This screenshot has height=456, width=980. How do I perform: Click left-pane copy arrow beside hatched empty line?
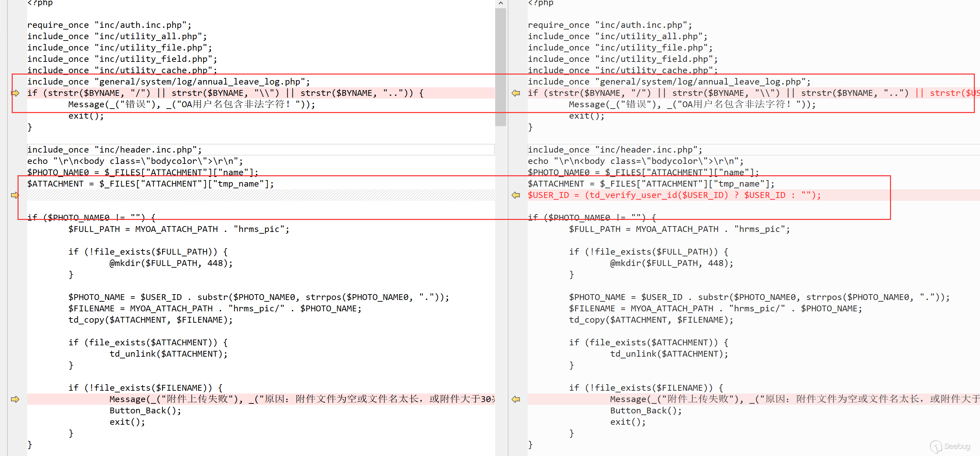[15, 195]
